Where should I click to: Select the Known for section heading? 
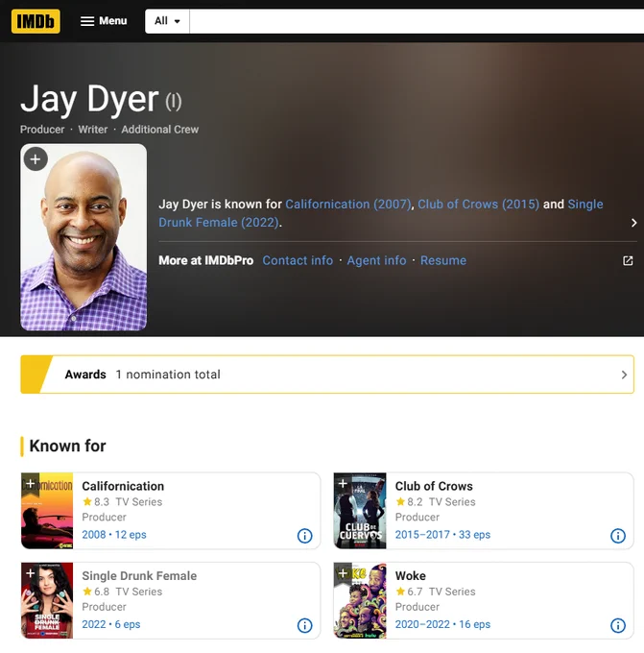(67, 446)
